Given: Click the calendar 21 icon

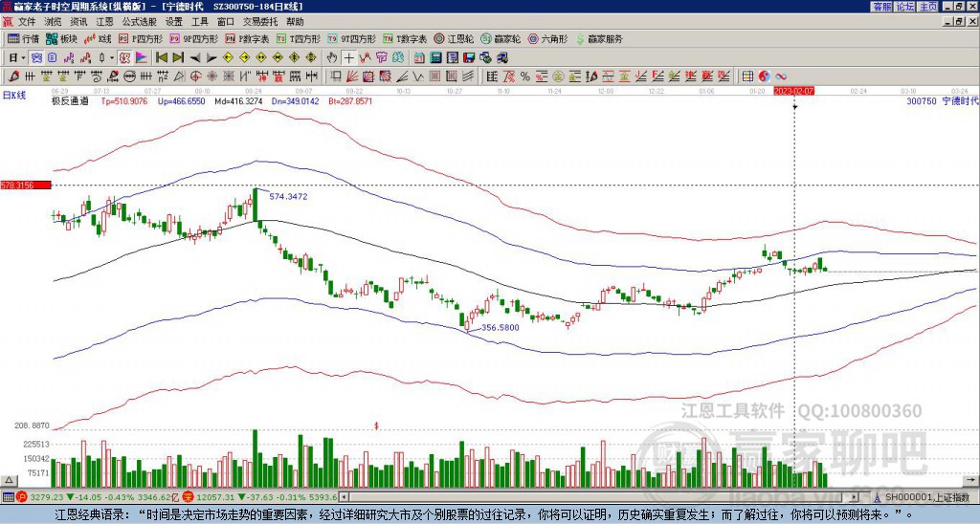Looking at the screenshot, I should (x=419, y=57).
